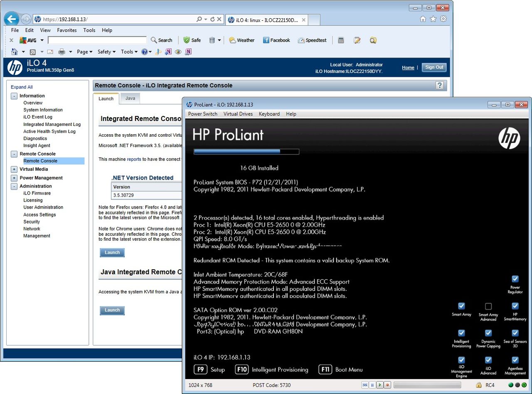The image size is (532, 394).
Task: Click the browser Back arrow button
Action: click(12, 19)
